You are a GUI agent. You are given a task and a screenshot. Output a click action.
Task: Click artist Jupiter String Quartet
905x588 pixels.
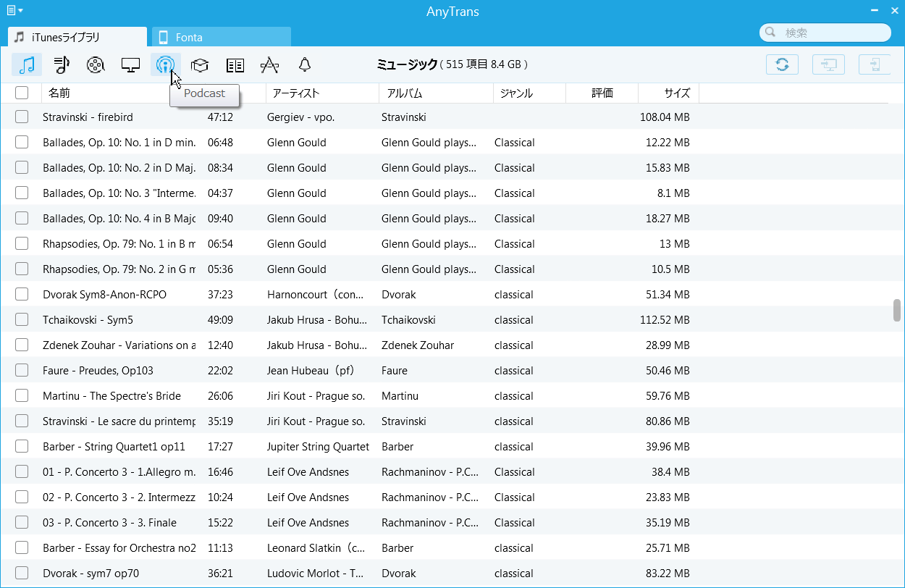318,446
